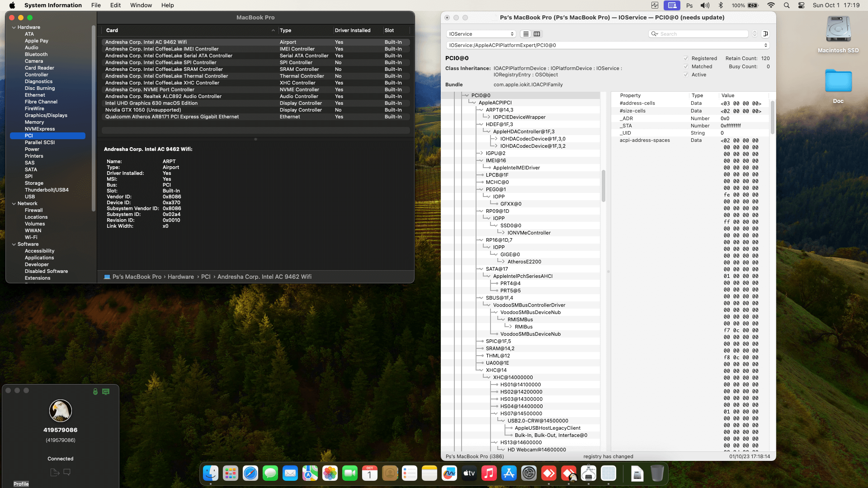Collapse the XHC@14 tree node

481,370
